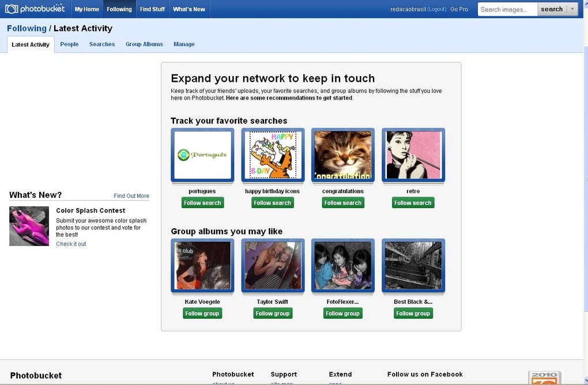Image resolution: width=588 pixels, height=385 pixels.
Task: Click the 2010 badge in footer
Action: [545, 378]
